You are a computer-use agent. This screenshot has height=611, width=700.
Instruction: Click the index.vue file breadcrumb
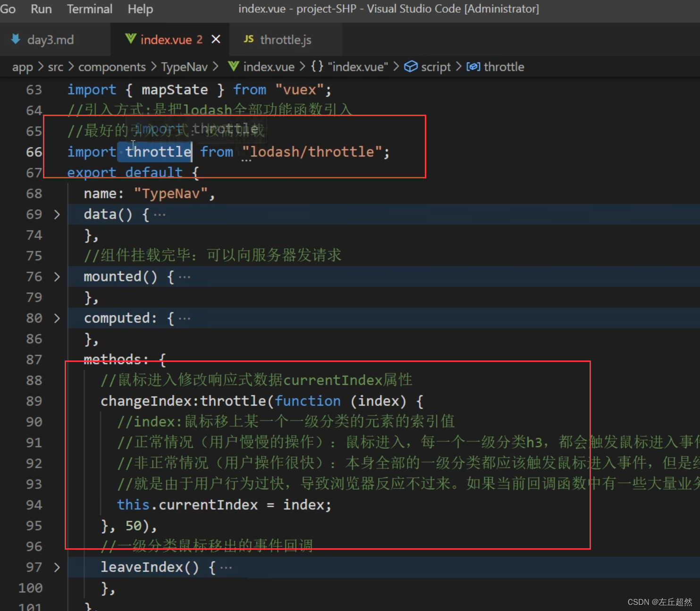tap(269, 67)
